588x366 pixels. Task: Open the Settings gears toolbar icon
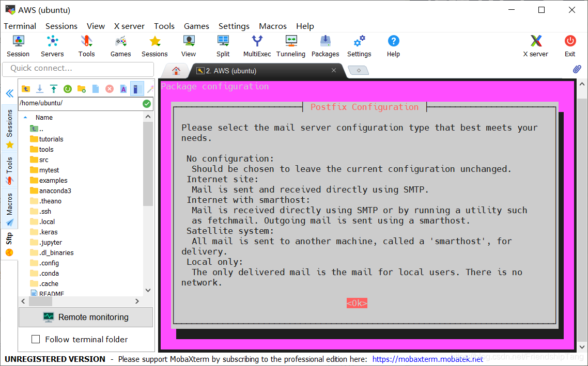point(359,46)
